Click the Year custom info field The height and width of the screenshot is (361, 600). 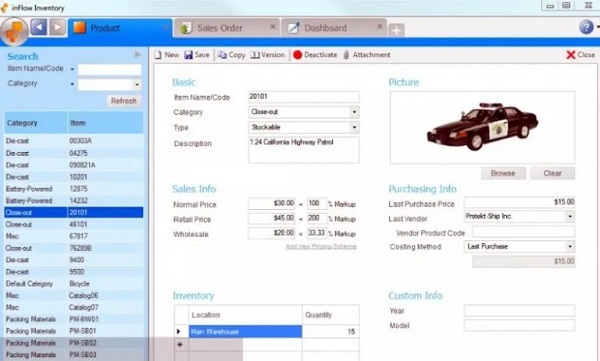(x=519, y=310)
